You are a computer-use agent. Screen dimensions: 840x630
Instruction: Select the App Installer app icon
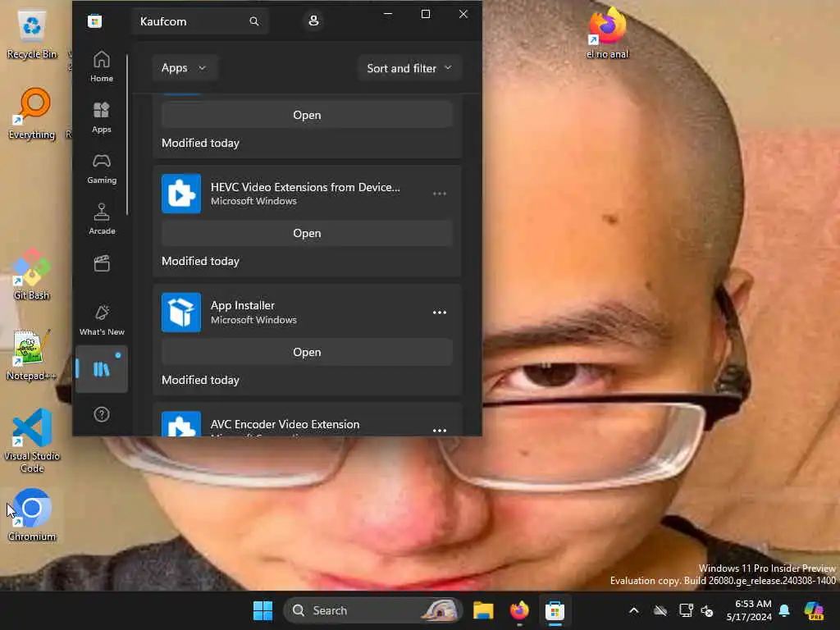181,313
